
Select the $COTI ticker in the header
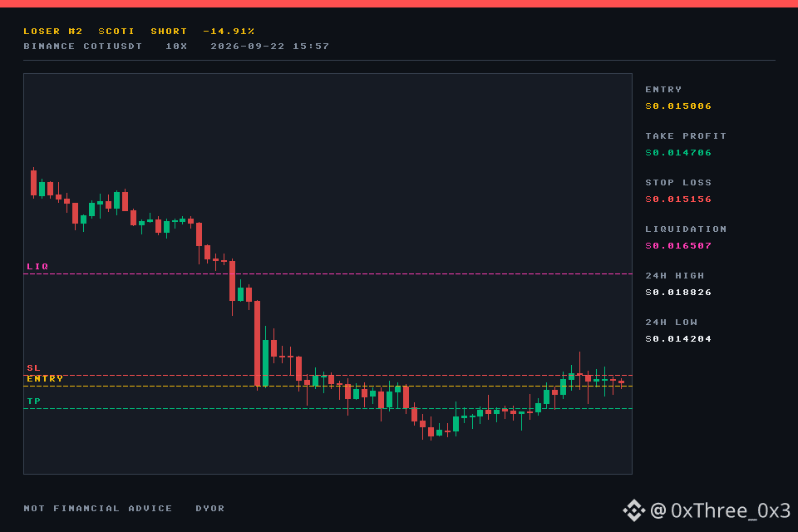click(116, 31)
